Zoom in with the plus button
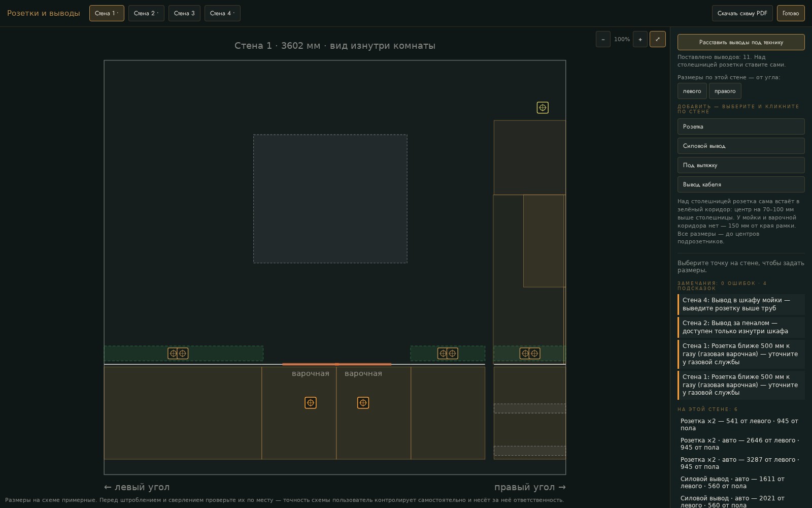This screenshot has height=508, width=812. tap(640, 39)
